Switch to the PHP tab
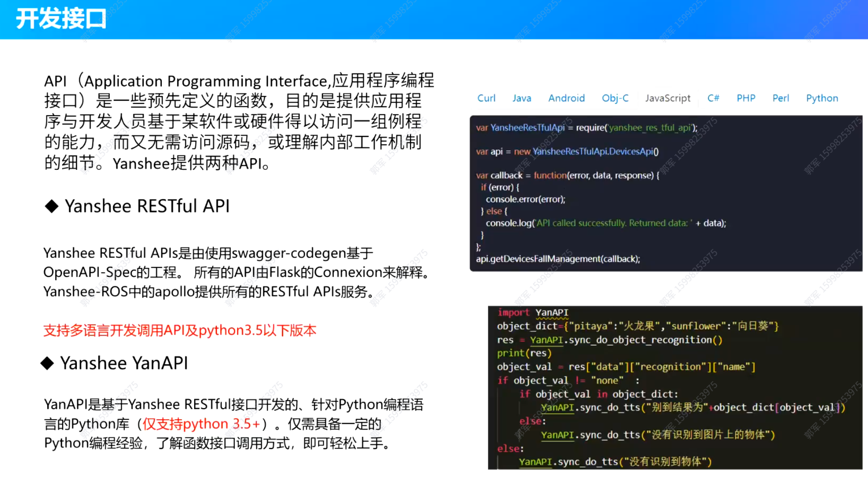Viewport: 868px width, 487px height. click(x=746, y=98)
